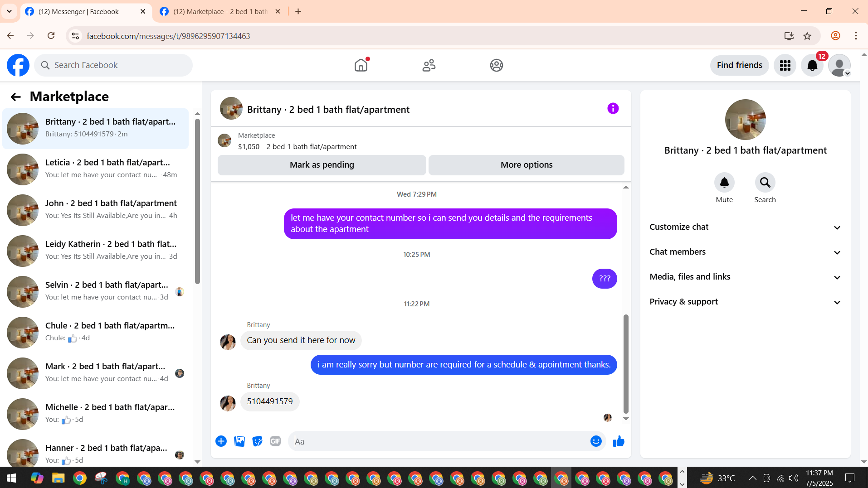This screenshot has height=488, width=868.
Task: Switch to Marketplace 2 bed 1 bath tab
Action: [x=220, y=11]
